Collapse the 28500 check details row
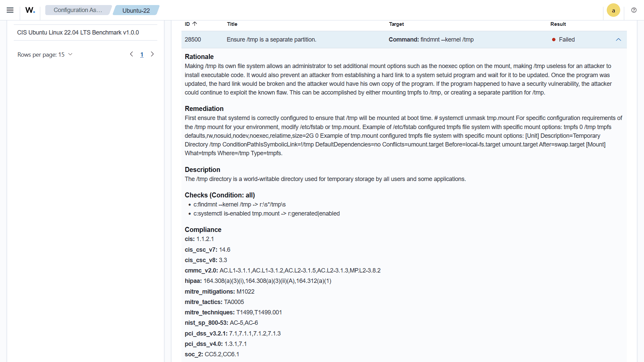 tap(618, 40)
